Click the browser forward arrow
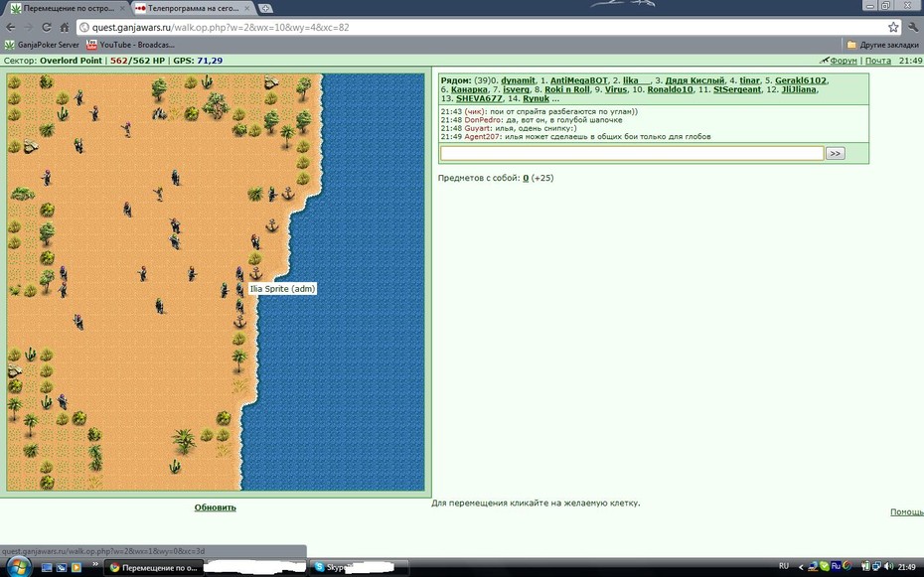 (28, 27)
